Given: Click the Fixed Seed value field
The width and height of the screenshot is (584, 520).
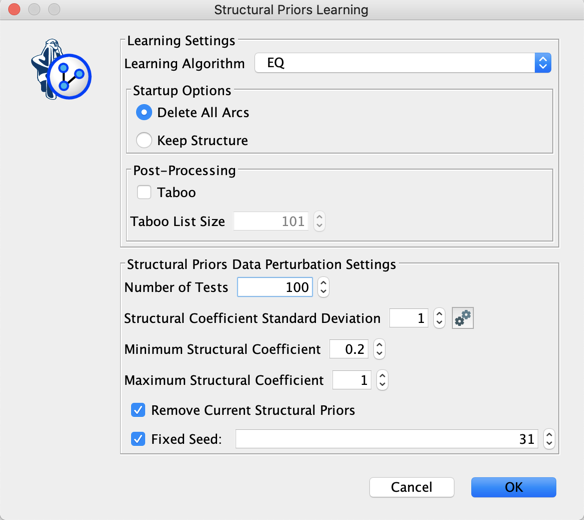Looking at the screenshot, I should tap(387, 439).
